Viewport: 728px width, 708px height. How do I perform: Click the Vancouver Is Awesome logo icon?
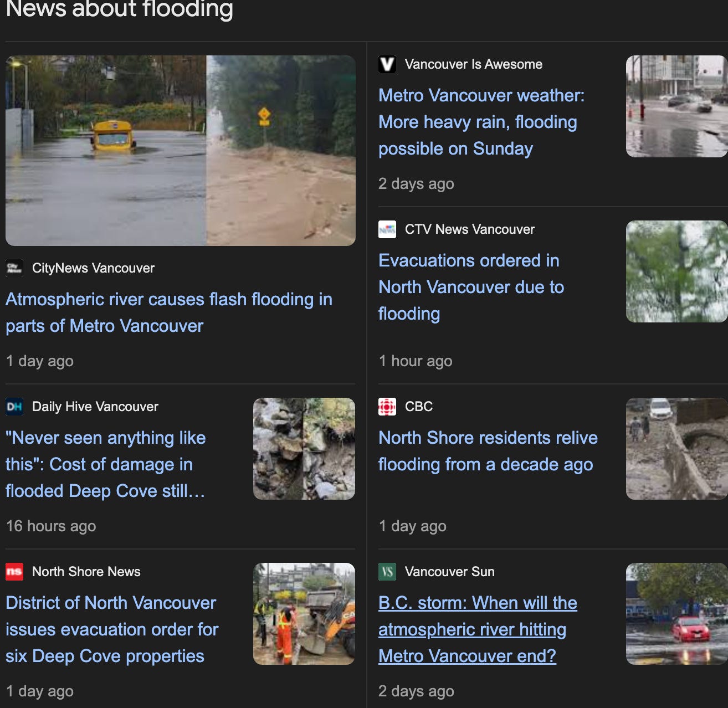387,64
